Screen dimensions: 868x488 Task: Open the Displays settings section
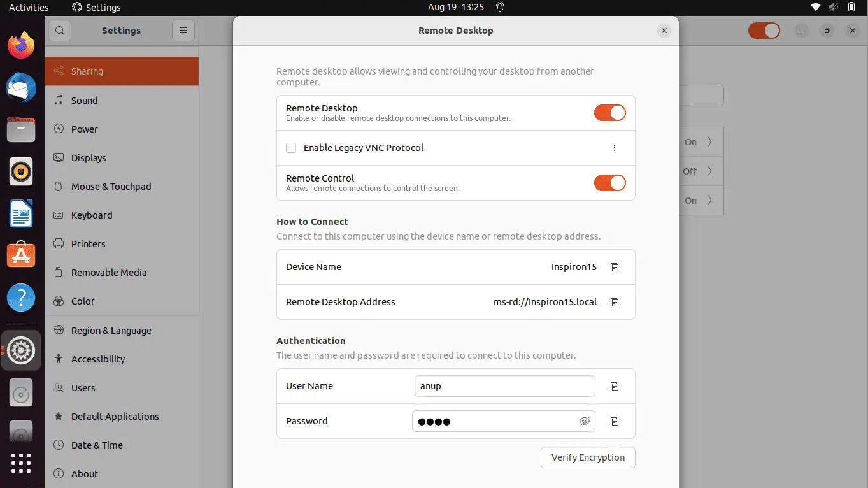coord(89,157)
